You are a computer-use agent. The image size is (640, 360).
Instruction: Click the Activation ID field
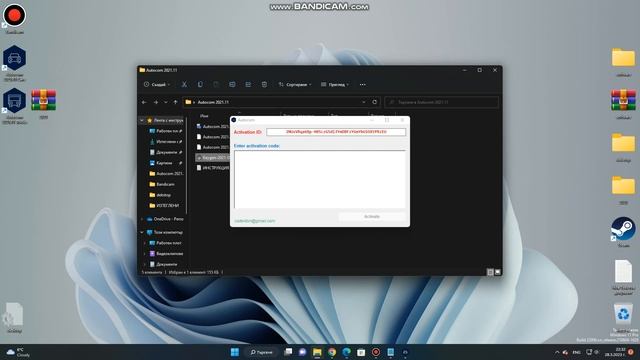tap(336, 132)
